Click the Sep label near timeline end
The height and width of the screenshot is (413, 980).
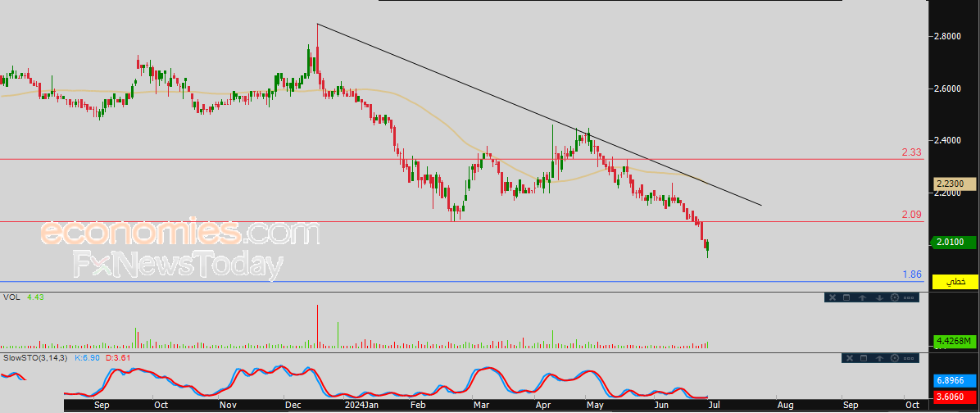coord(849,405)
